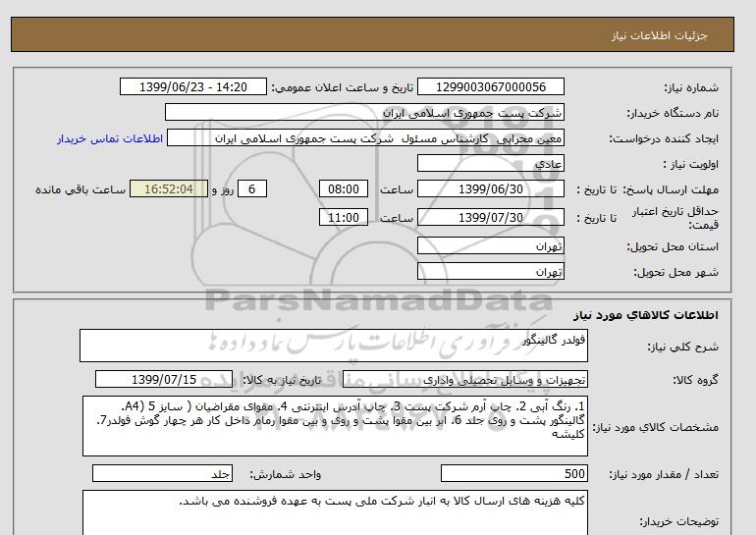Viewport: 756px width, 535px height.
Task: Click the label توضیحات خریدار
Action: click(678, 521)
